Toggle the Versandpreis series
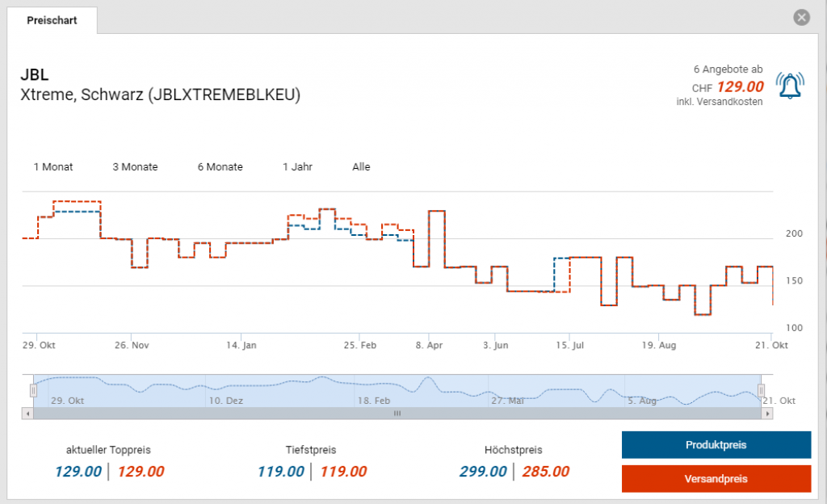 pyautogui.click(x=716, y=479)
